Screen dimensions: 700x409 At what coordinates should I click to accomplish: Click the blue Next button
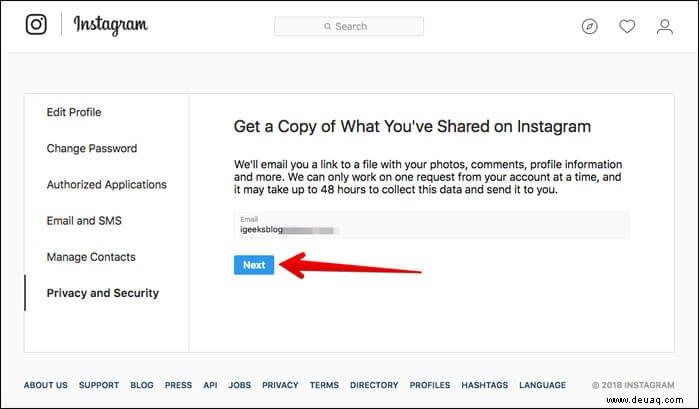click(x=254, y=265)
